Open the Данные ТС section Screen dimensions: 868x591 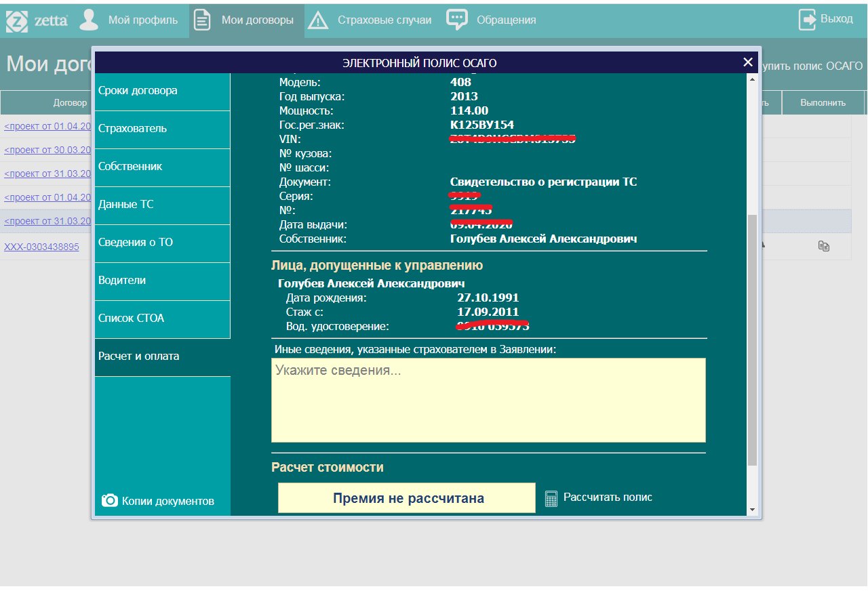pos(163,205)
